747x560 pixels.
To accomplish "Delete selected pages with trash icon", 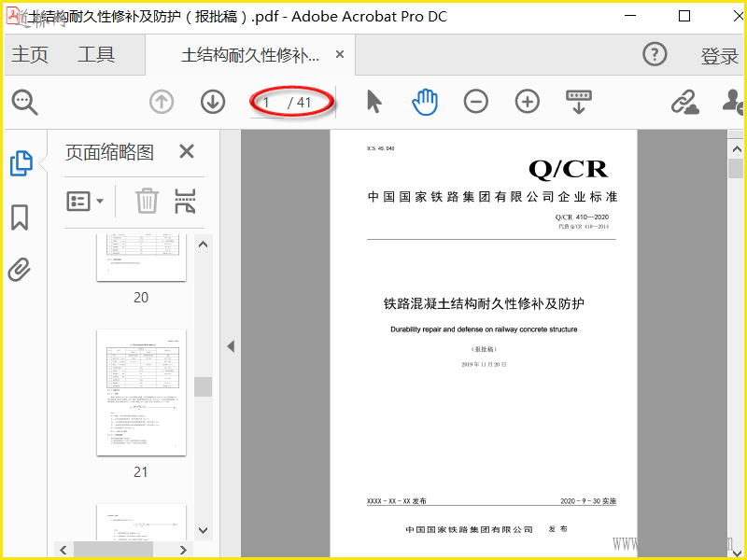I will (147, 201).
